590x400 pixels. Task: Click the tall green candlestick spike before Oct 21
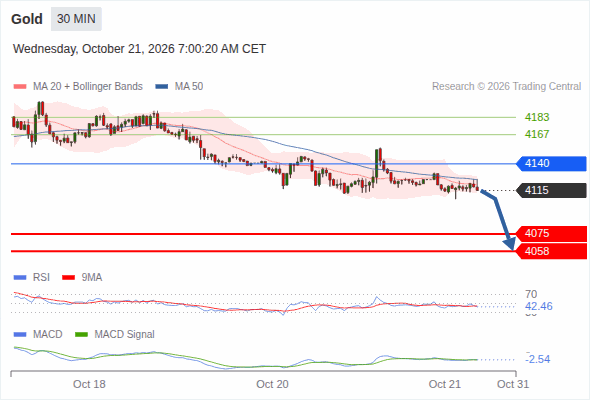pos(376,163)
